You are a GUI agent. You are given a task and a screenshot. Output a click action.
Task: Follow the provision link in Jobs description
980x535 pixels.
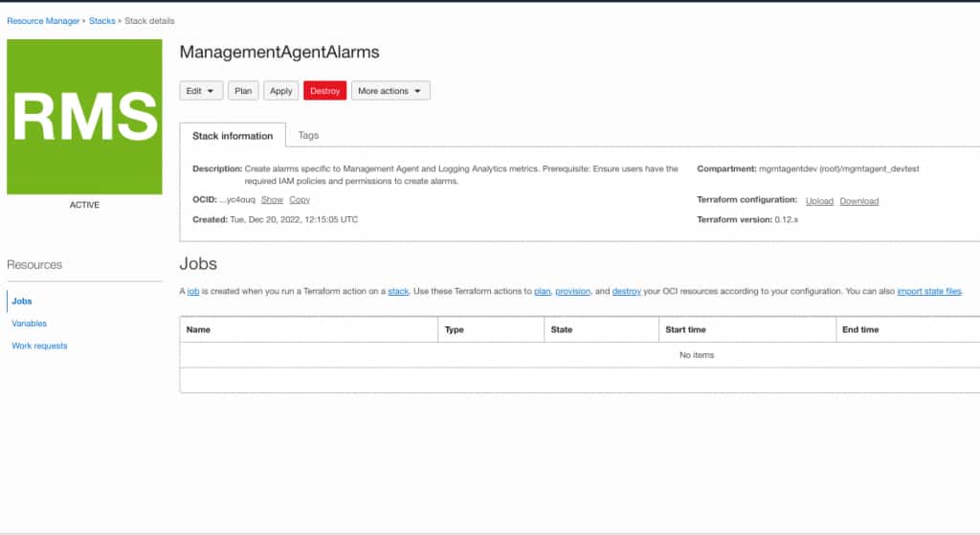click(x=572, y=291)
